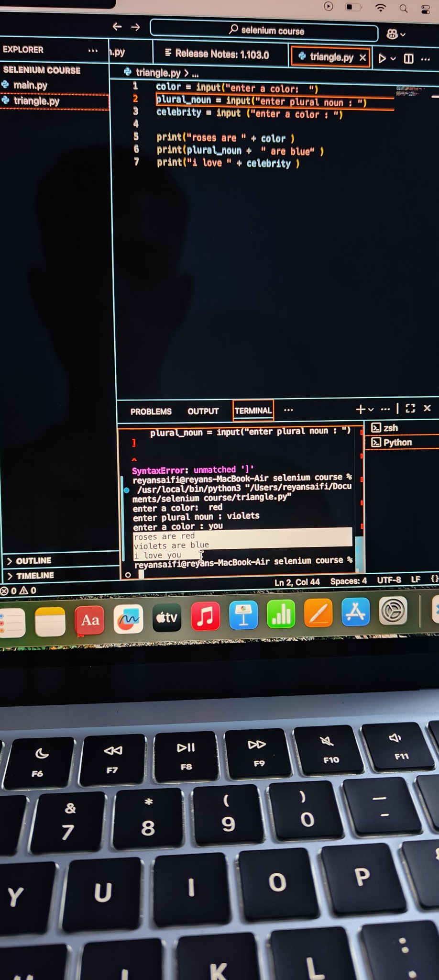Open Pages in the Dock
This screenshot has height=980, width=439.
pyautogui.click(x=318, y=612)
